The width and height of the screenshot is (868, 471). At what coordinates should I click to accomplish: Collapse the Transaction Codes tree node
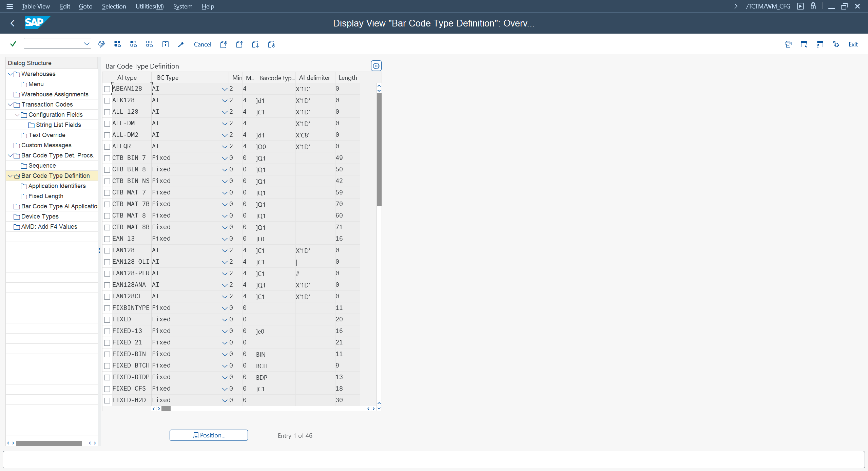[x=10, y=105]
